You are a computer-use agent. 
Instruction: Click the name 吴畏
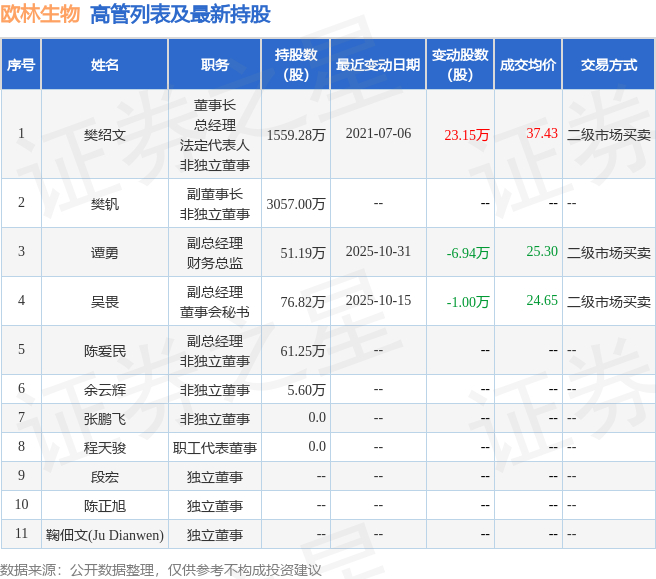pos(105,302)
